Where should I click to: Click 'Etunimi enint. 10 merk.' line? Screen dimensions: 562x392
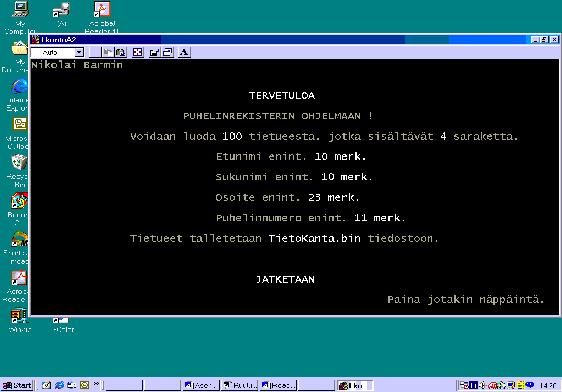[291, 157]
